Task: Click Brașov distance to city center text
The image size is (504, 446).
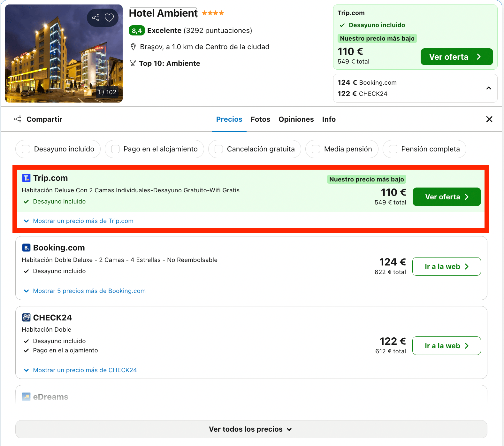Action: (x=205, y=47)
